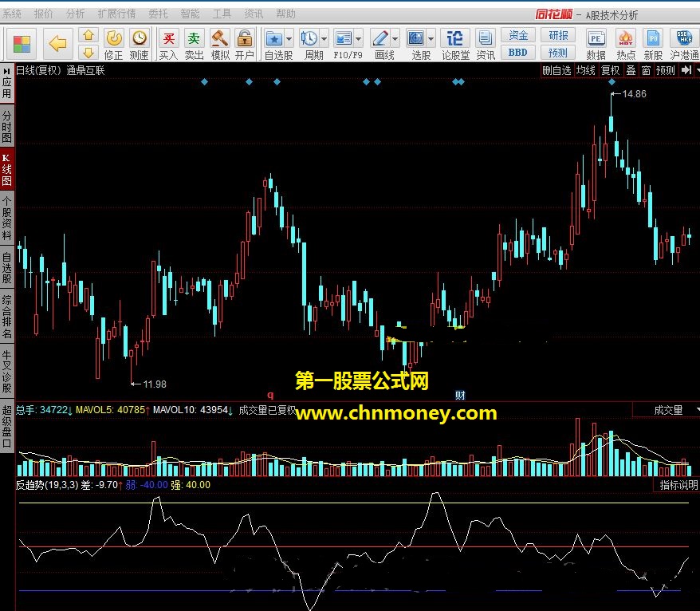Open the F10/F9 info icon
This screenshot has height=611, width=700.
pyautogui.click(x=344, y=39)
